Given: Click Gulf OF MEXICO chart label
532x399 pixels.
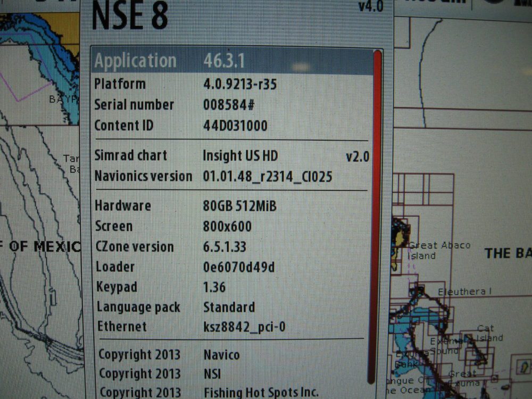Looking at the screenshot, I should (41, 246).
